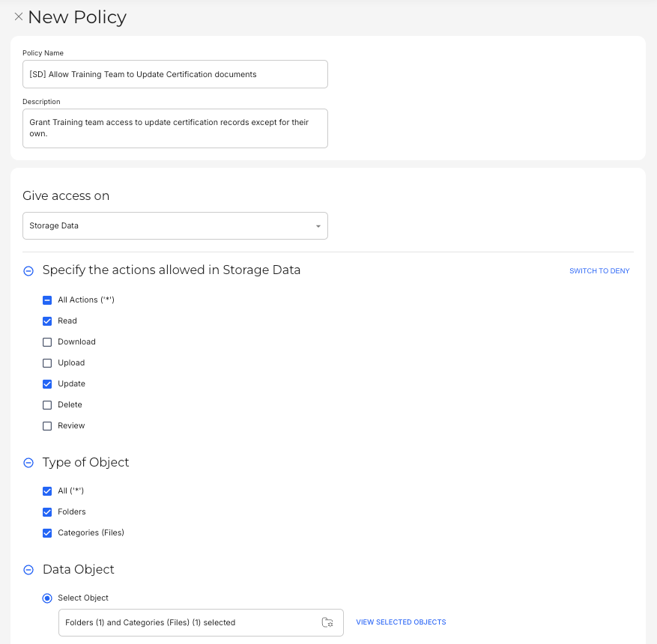Enable the Review action checkbox
Viewport: 657px width, 644px height.
pyautogui.click(x=47, y=426)
